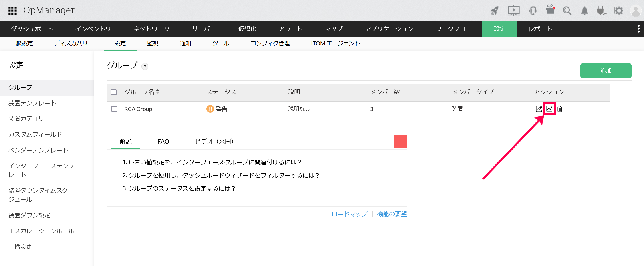Screen dimensions: 644x266
Task: Click the search magnifier icon
Action: pos(567,11)
